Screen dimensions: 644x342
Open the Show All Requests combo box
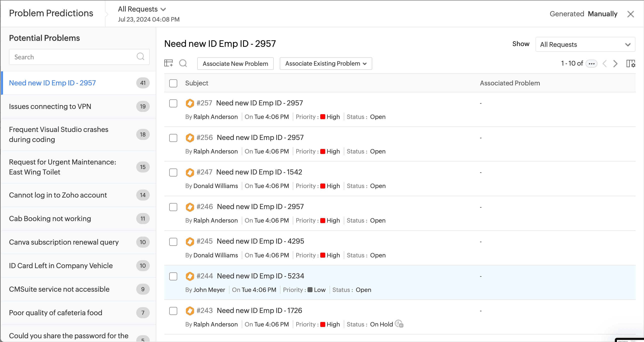pos(585,45)
